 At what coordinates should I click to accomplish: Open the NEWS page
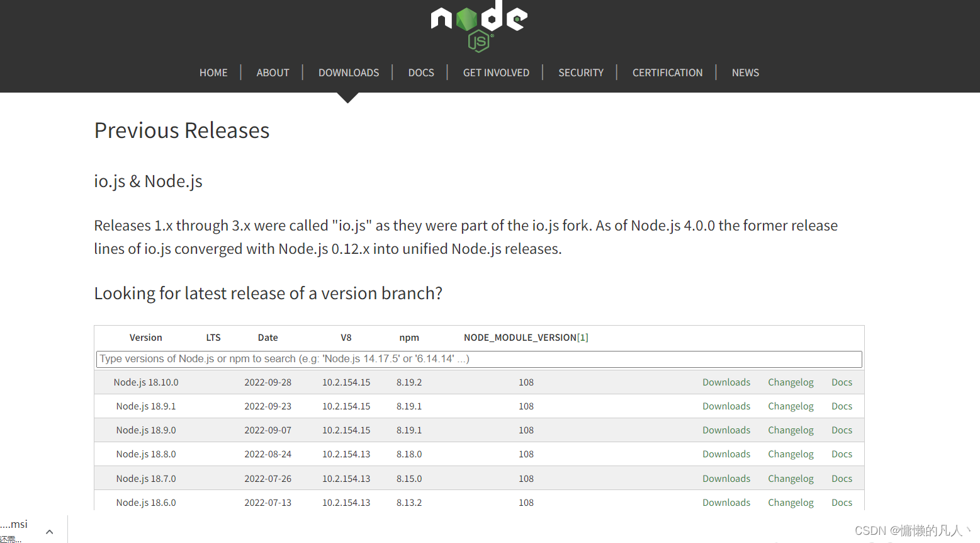pos(745,72)
